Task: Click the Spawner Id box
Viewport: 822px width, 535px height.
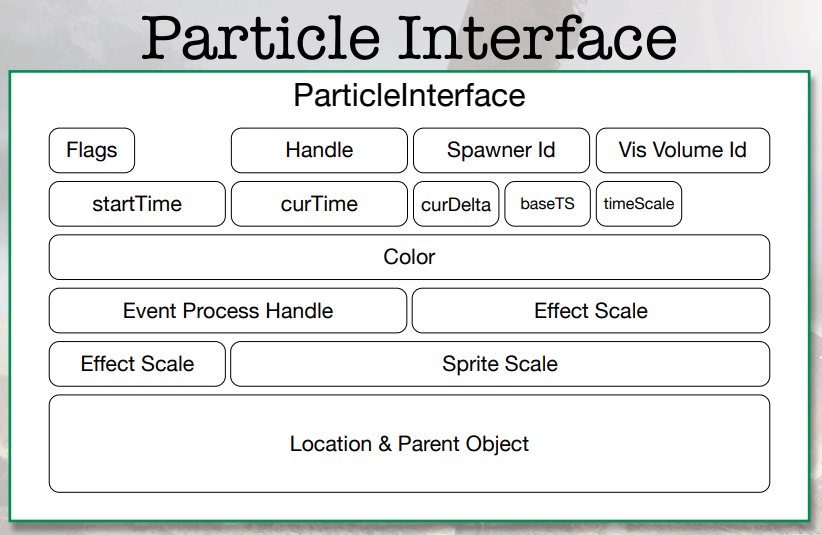Action: (501, 150)
